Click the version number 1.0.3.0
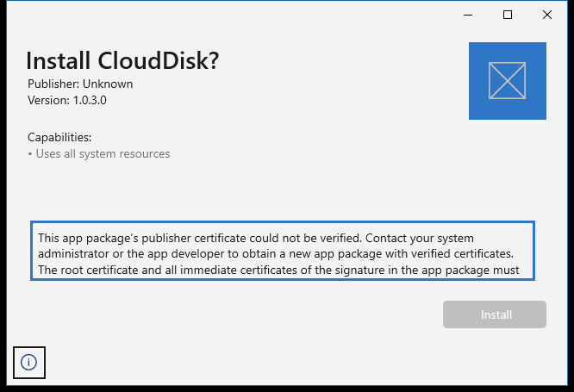 click(x=90, y=100)
